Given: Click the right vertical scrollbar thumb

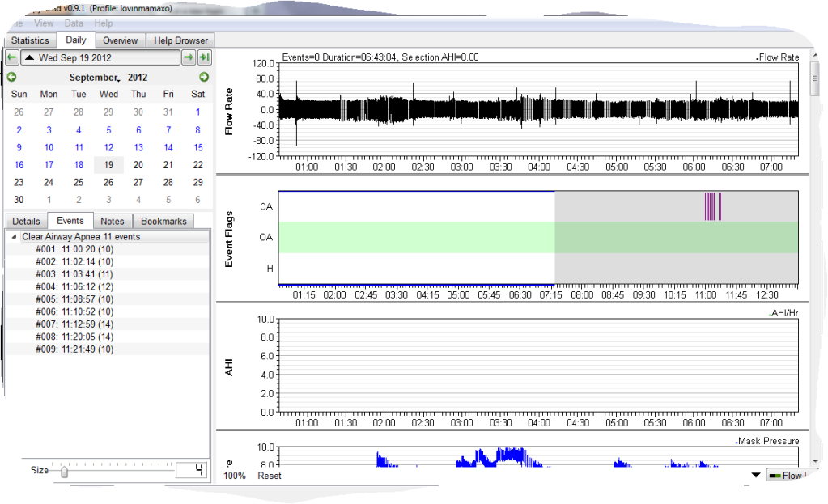Looking at the screenshot, I should 815,79.
